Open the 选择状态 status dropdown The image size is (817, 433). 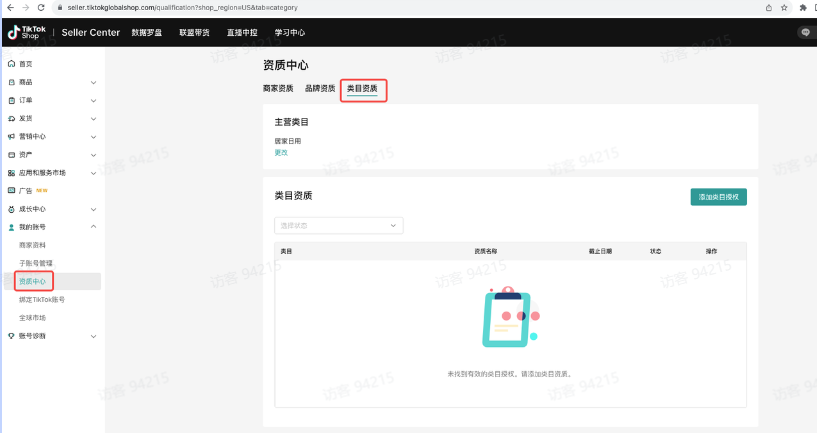(x=338, y=226)
